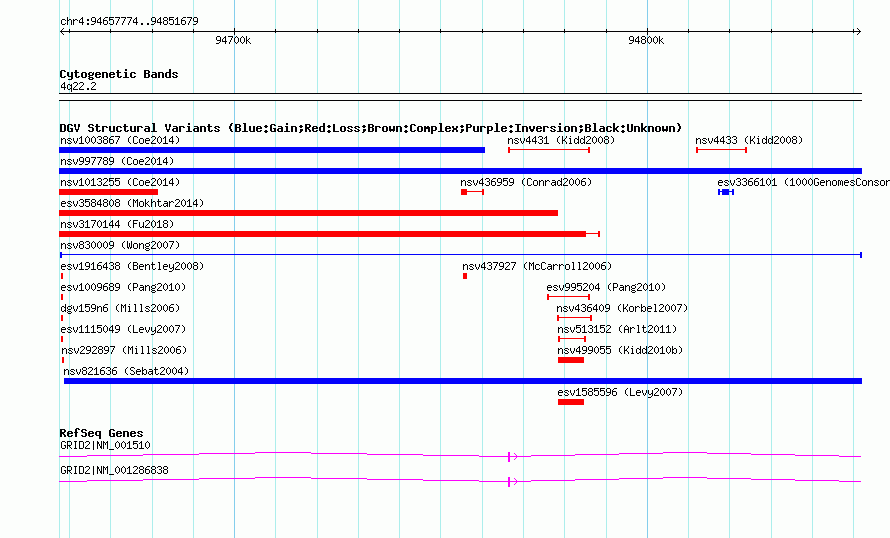Click the blue nsv1003867 gain bar
This screenshot has width=890, height=538.
tap(272, 150)
